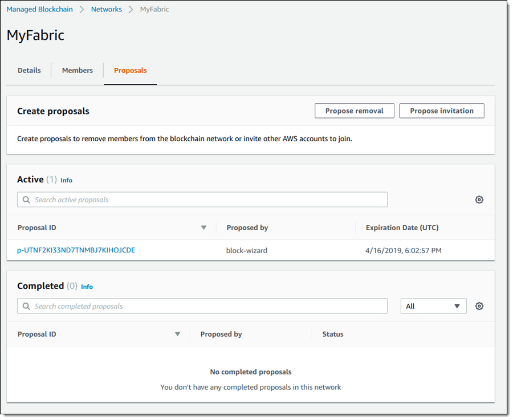Sort Completed table by Status column header
The height and width of the screenshot is (420, 513).
[x=333, y=335]
